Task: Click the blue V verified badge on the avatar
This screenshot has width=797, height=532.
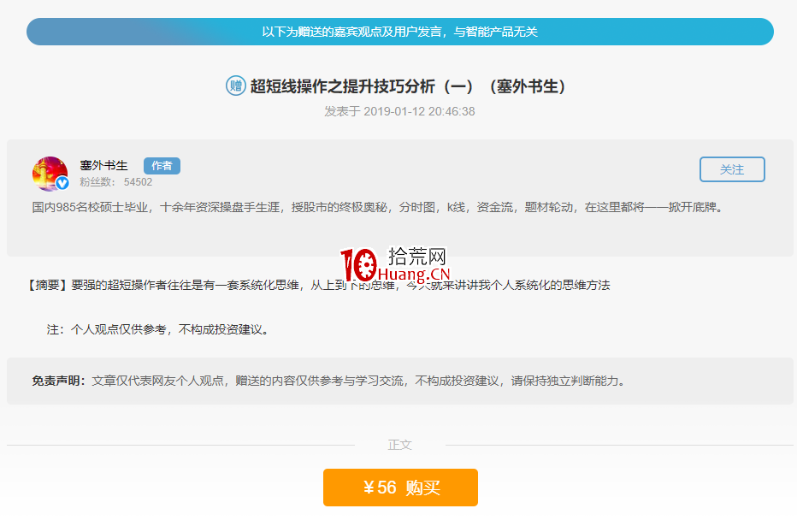Action: click(62, 181)
